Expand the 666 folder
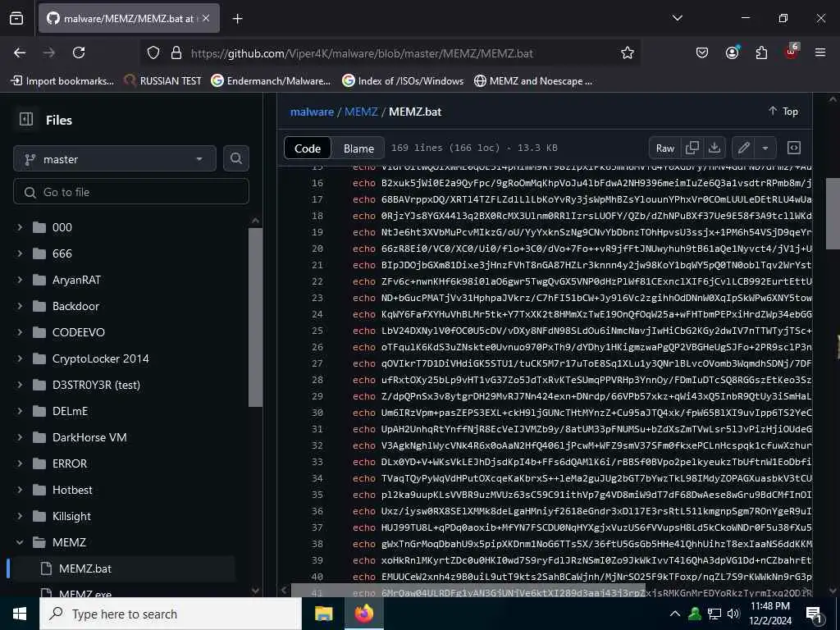Image resolution: width=840 pixels, height=630 pixels. pos(20,253)
